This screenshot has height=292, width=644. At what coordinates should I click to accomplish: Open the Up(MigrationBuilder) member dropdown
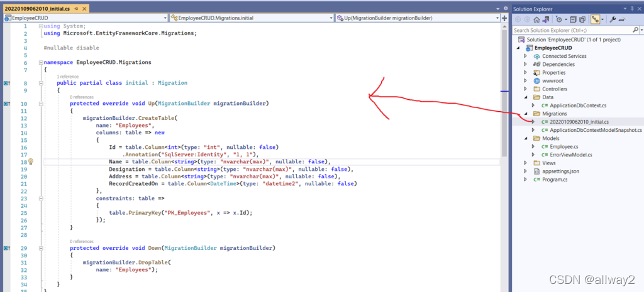497,18
